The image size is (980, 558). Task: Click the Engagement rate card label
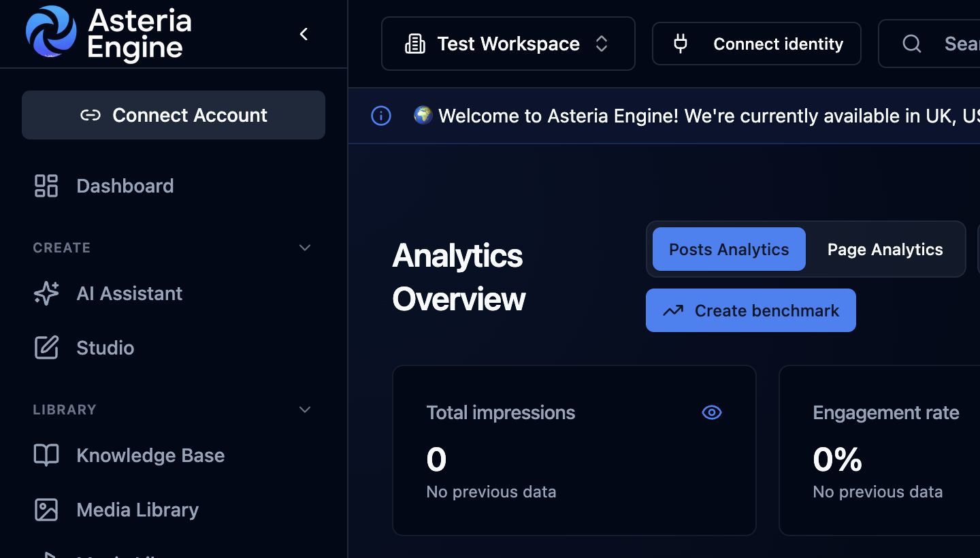coord(886,412)
